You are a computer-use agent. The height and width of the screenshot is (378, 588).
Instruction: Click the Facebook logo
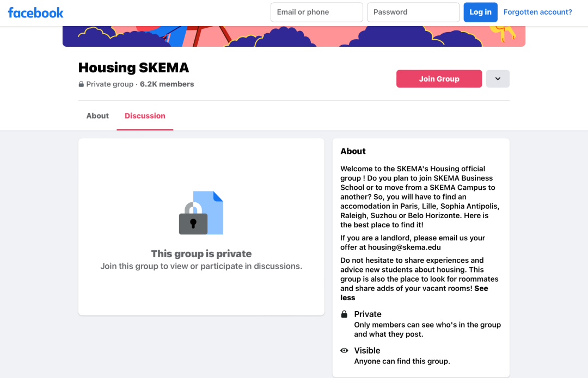(35, 13)
